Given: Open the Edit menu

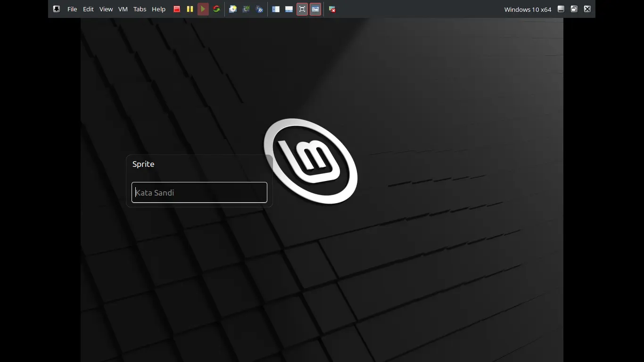Looking at the screenshot, I should [x=88, y=9].
